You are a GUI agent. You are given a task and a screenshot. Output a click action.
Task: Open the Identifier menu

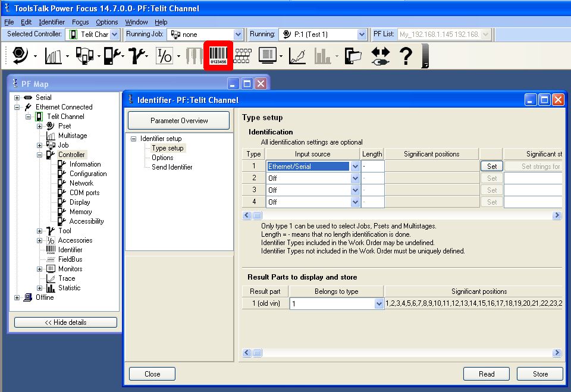[x=52, y=22]
